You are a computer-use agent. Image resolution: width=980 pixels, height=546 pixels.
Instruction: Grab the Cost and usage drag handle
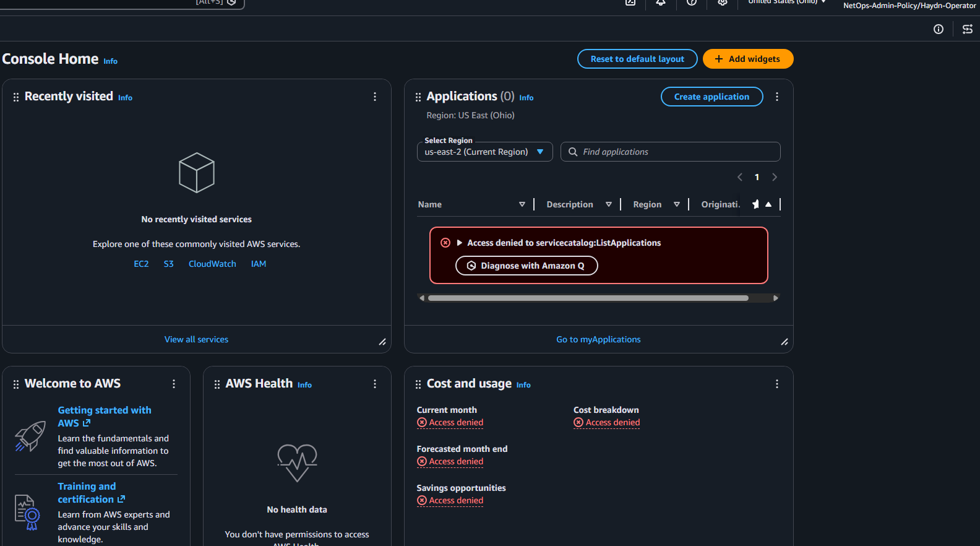click(418, 384)
